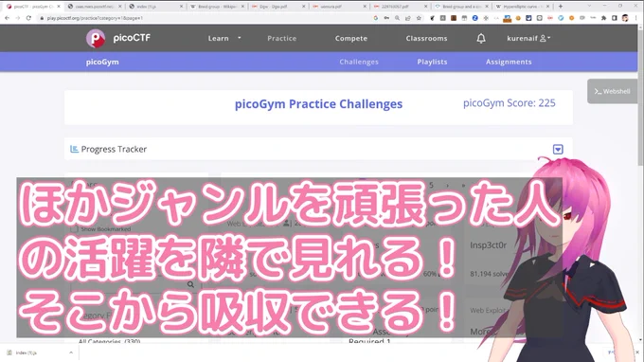Open the Extensions puzzle-piece icon
Viewport: 644px width, 362px height.
coord(603,18)
